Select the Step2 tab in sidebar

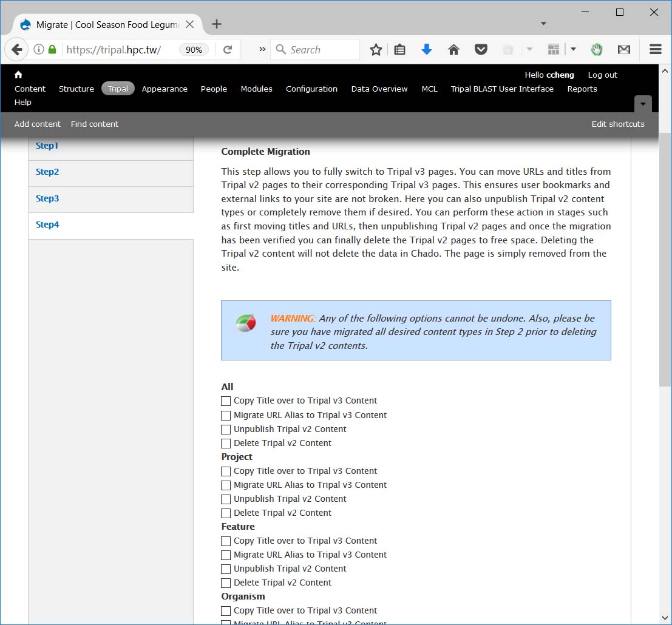pyautogui.click(x=47, y=172)
